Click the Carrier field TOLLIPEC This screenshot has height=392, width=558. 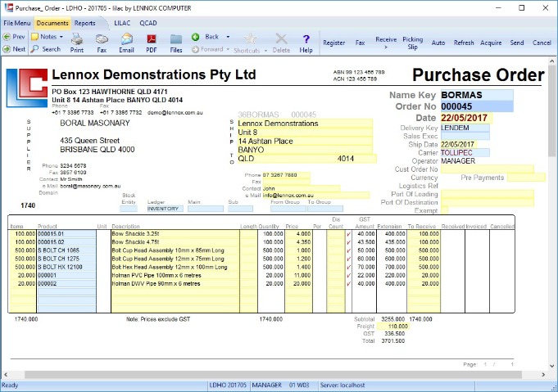465,153
